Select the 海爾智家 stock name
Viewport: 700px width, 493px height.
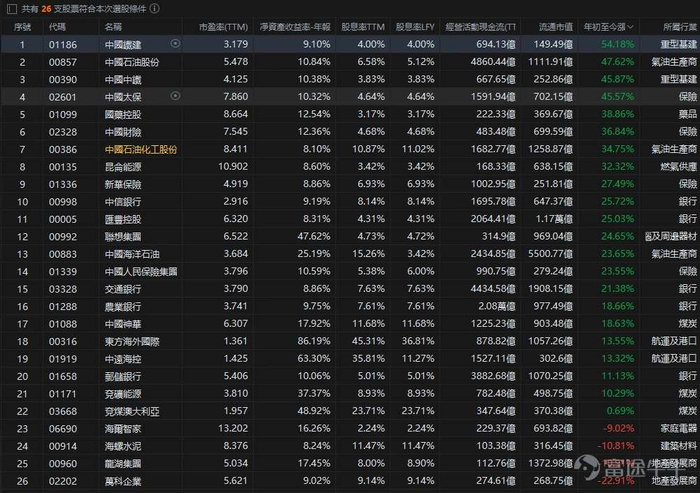click(123, 429)
